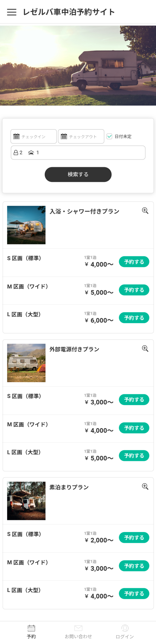Click the 素泊まりプラン thumbnail photo
Image resolution: width=156 pixels, height=644 pixels.
point(26,501)
